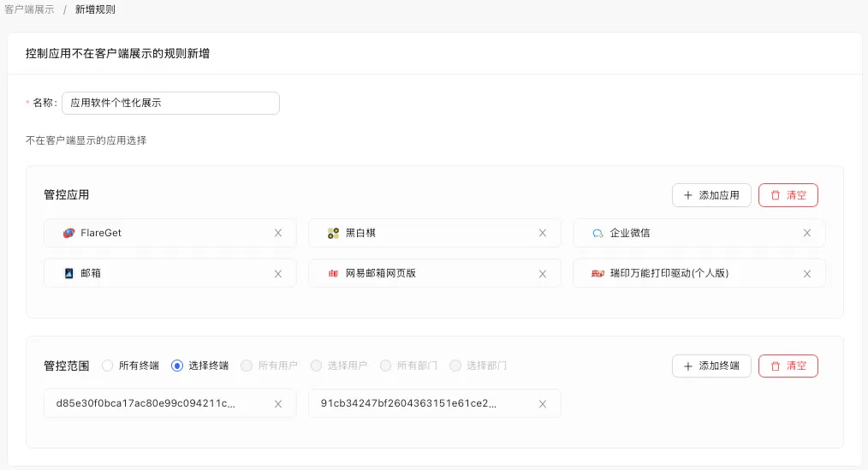Remove FlareGet from the managed apps

click(x=278, y=233)
